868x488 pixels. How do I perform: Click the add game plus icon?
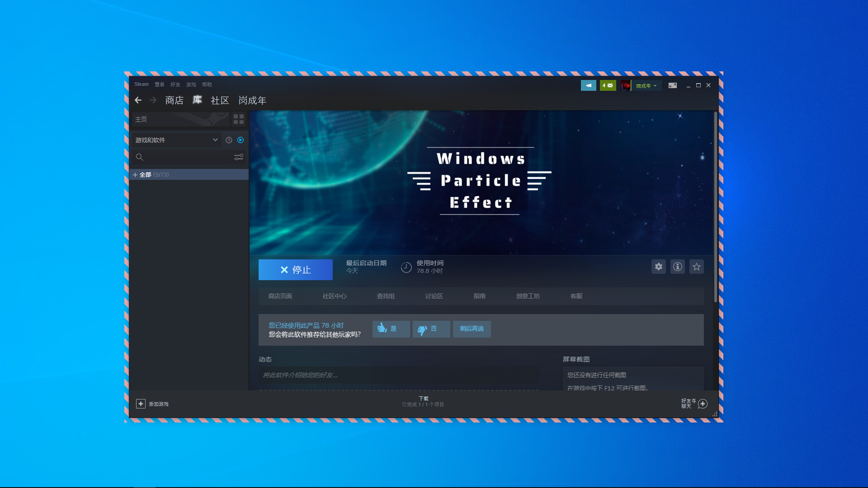pyautogui.click(x=141, y=404)
